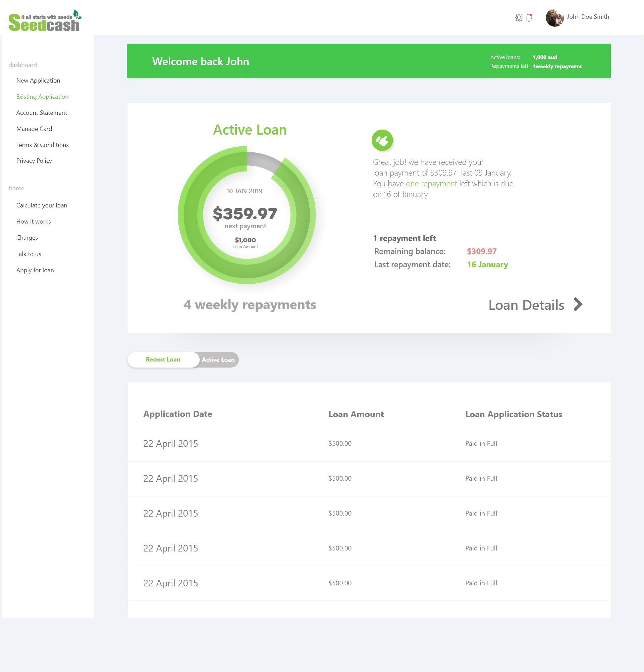Click the 1 repayment left heading
Screen dimensions: 644x672
[405, 238]
